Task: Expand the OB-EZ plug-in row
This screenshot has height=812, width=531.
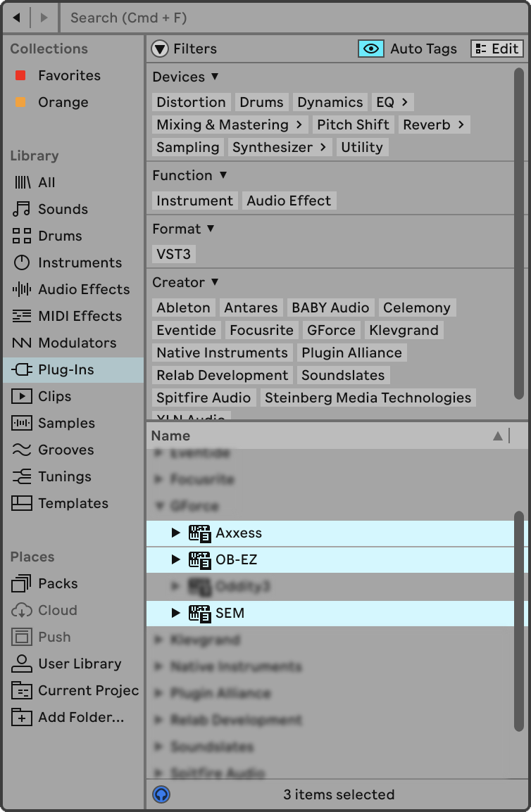Action: point(176,560)
